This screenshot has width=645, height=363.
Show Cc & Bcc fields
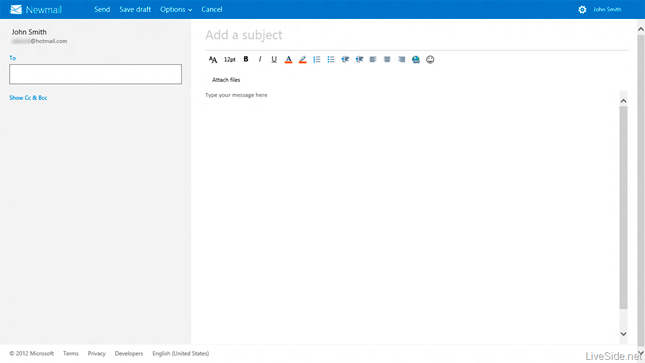click(x=28, y=98)
